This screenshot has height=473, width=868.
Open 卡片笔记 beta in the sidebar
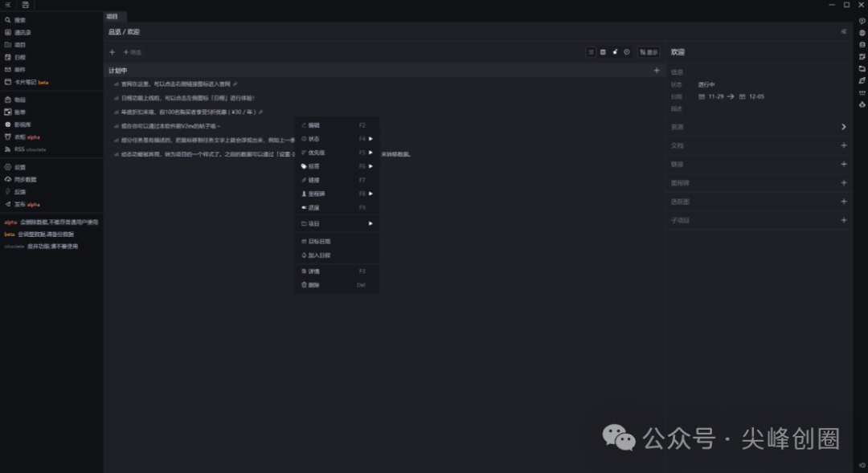(27, 82)
